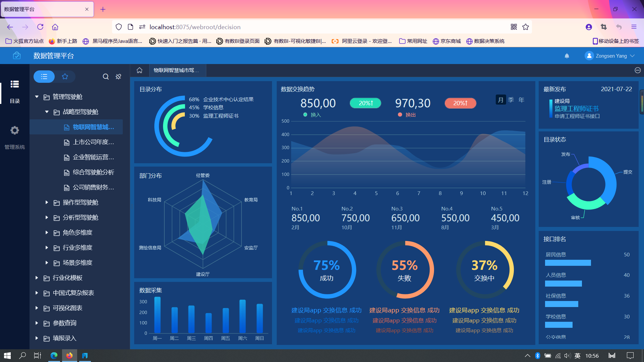The height and width of the screenshot is (362, 644).
Task: Click the screenshot crop toolbar icon
Action: 604,27
